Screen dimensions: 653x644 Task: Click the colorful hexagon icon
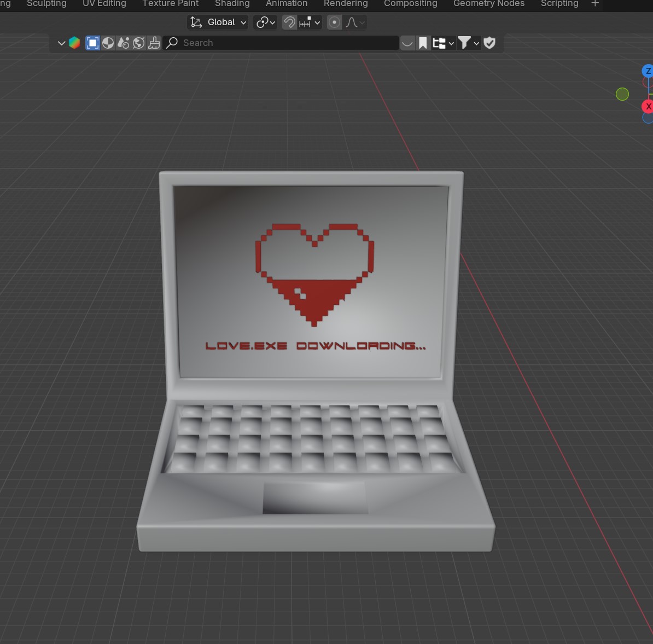click(74, 43)
